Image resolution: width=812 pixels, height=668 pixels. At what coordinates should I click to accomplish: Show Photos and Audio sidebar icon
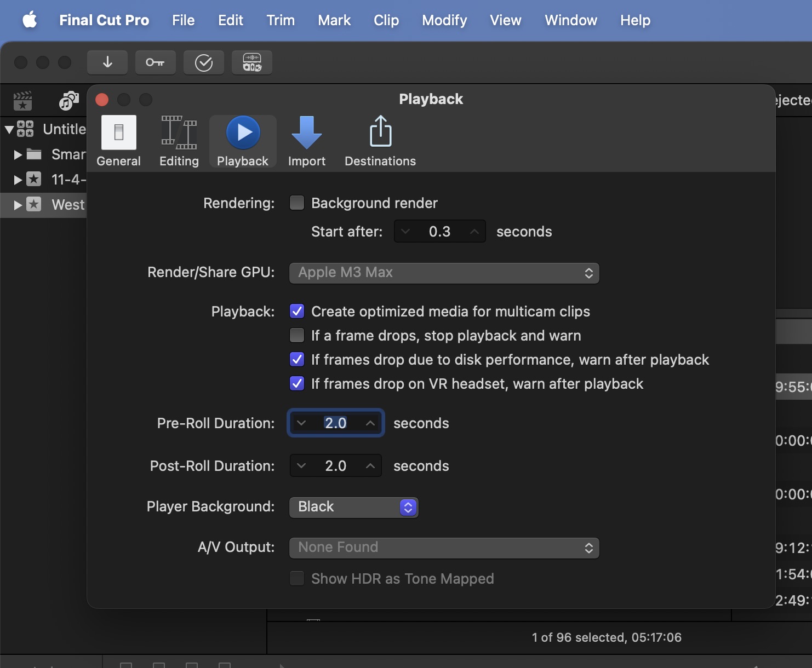[x=69, y=101]
